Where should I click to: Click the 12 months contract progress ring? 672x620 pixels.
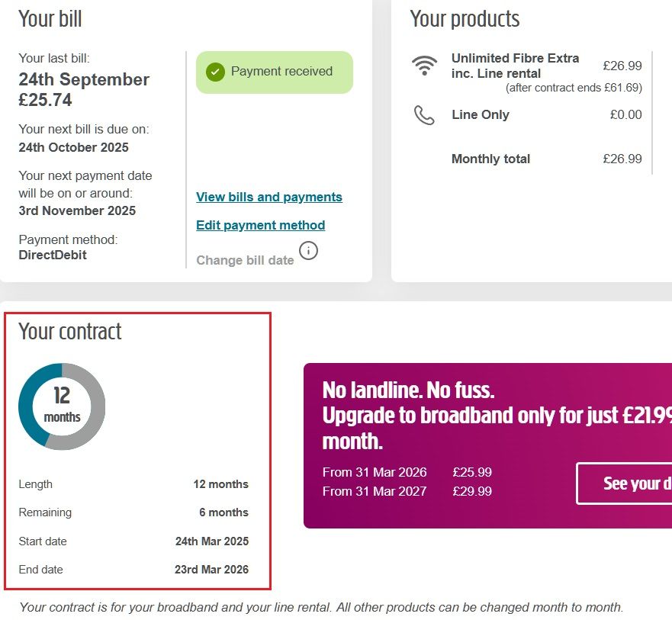(62, 406)
